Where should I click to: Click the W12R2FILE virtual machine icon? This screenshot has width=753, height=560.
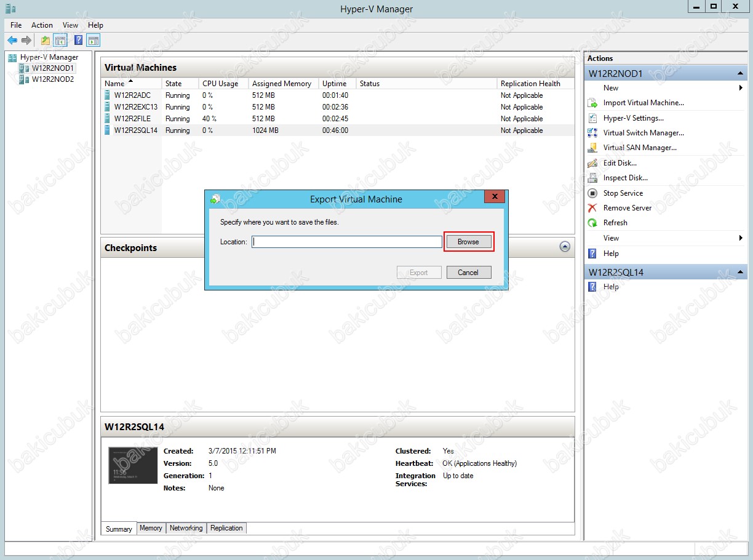[x=108, y=119]
